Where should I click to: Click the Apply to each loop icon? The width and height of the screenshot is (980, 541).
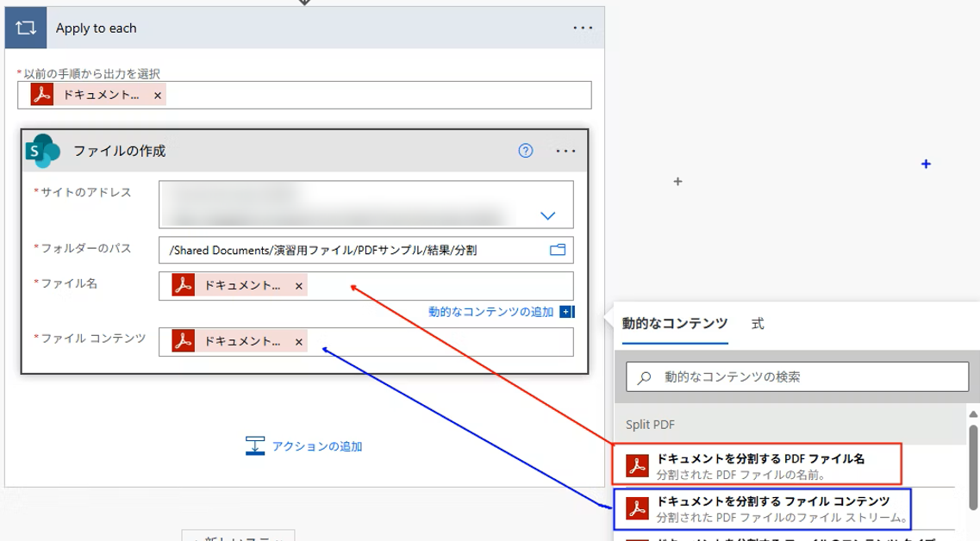(x=26, y=28)
